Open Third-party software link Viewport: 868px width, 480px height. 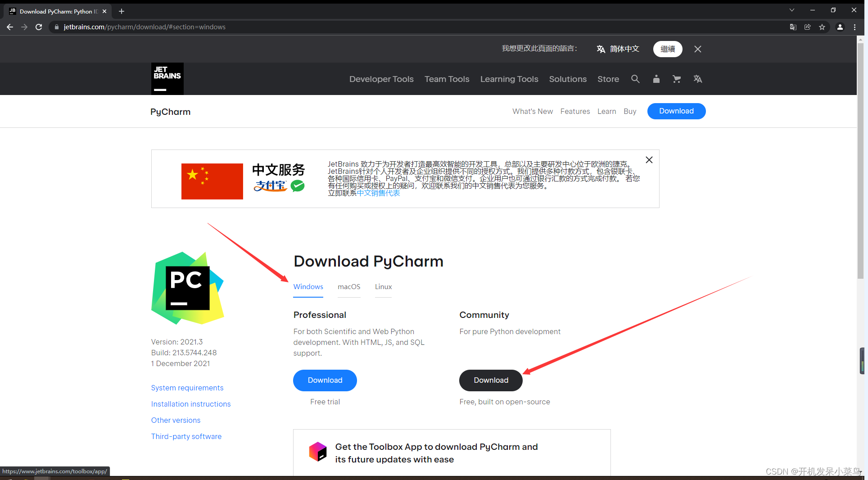pos(186,436)
